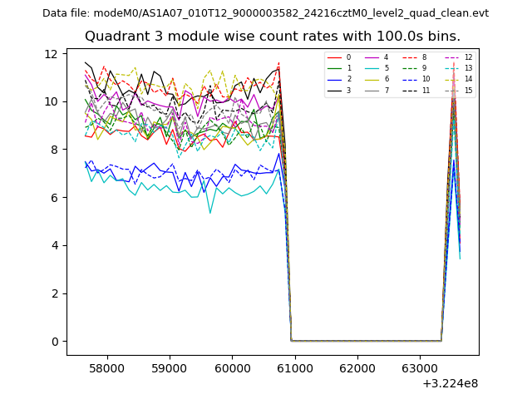
Task: Click the legend label 12
Action: [x=468, y=57]
